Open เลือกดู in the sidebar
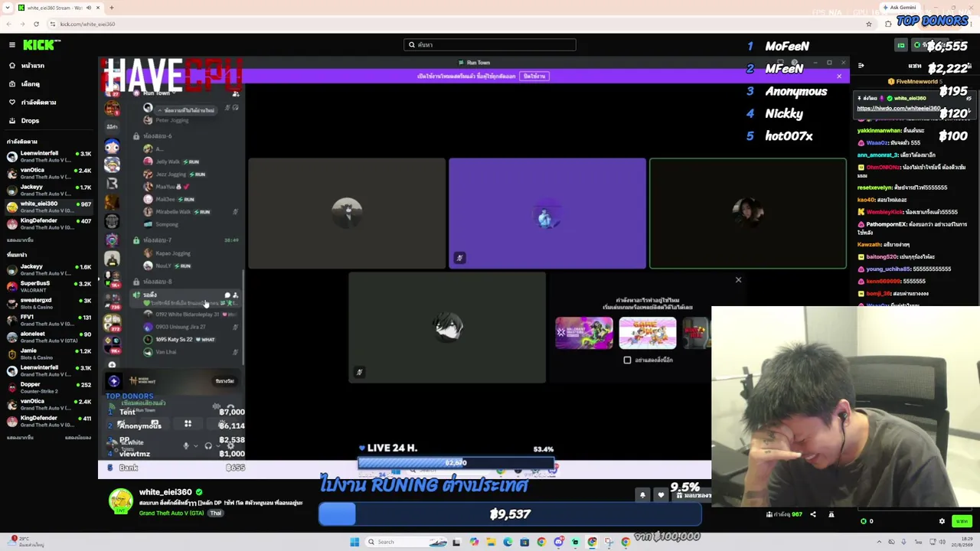Screen dimensions: 980x551 pos(31,84)
